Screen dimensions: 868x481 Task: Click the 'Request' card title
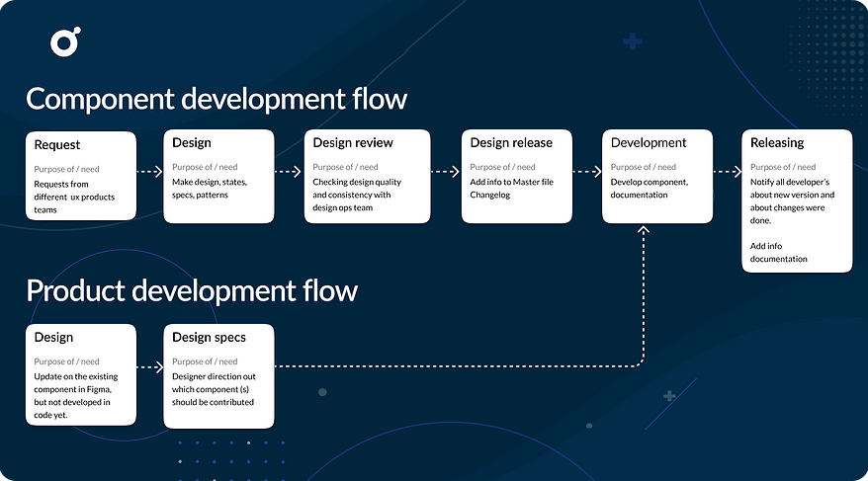[x=57, y=145]
